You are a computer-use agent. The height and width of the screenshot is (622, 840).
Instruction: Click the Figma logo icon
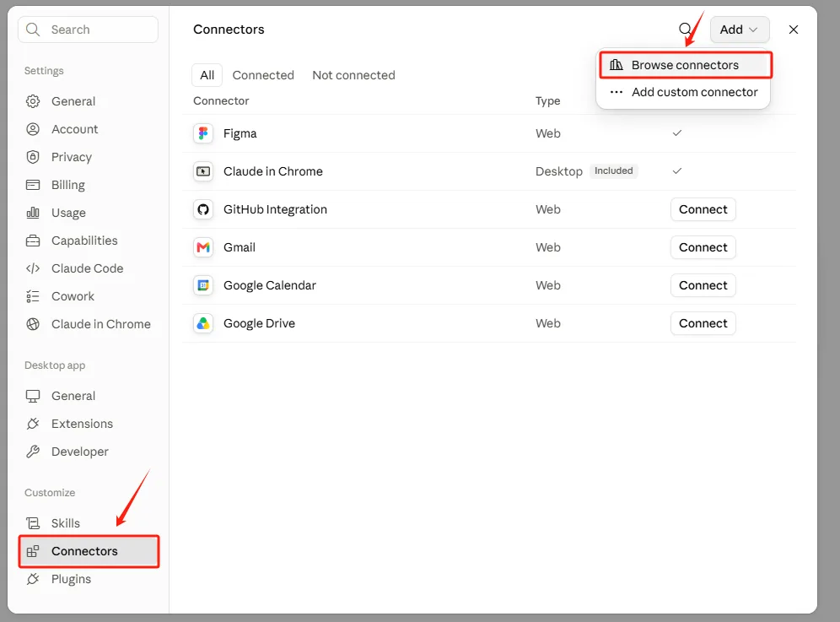coord(203,133)
